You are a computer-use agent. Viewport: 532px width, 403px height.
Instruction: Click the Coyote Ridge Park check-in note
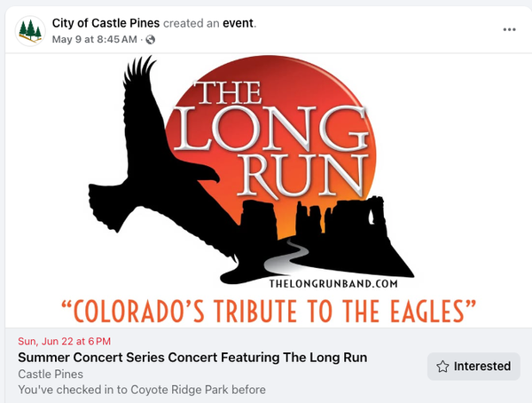(142, 390)
